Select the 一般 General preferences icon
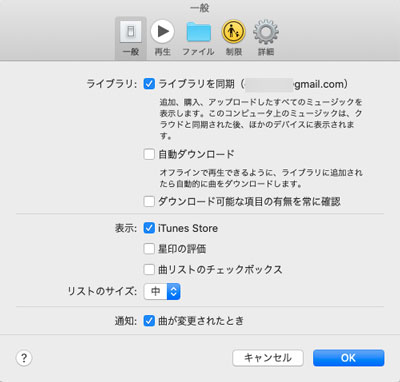Image resolution: width=400 pixels, height=382 pixels. 131,32
